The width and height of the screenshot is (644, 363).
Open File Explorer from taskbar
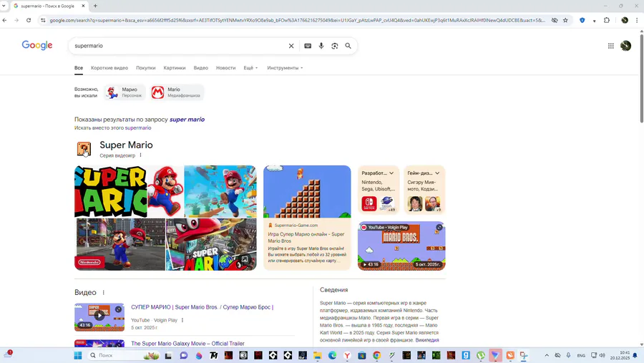tap(318, 355)
